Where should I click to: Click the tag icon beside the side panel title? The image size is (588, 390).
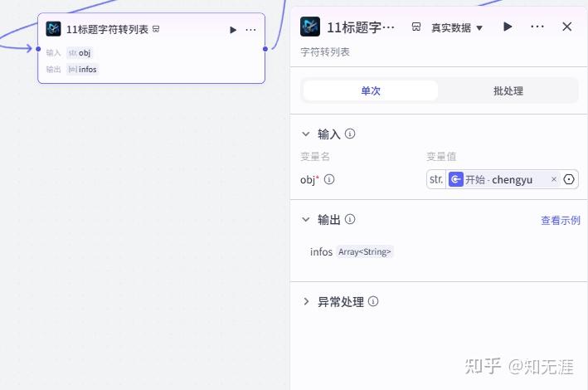[x=415, y=27]
